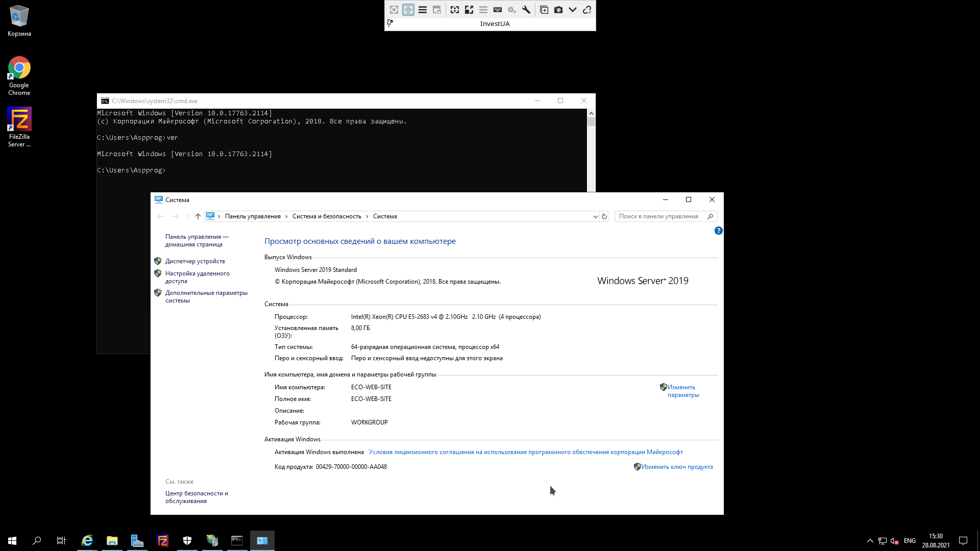The width and height of the screenshot is (980, 551).
Task: Open Диспетчер устройств in sidebar
Action: [x=195, y=261]
